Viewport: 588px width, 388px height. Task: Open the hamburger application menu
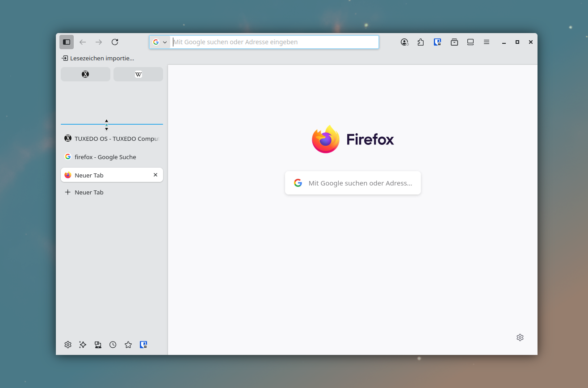tap(487, 42)
